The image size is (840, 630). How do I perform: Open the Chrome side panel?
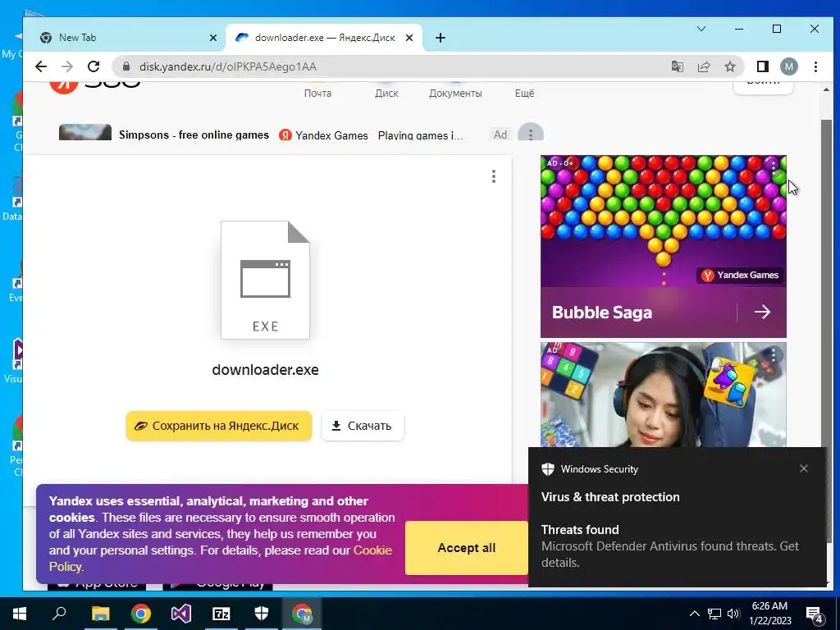click(762, 66)
